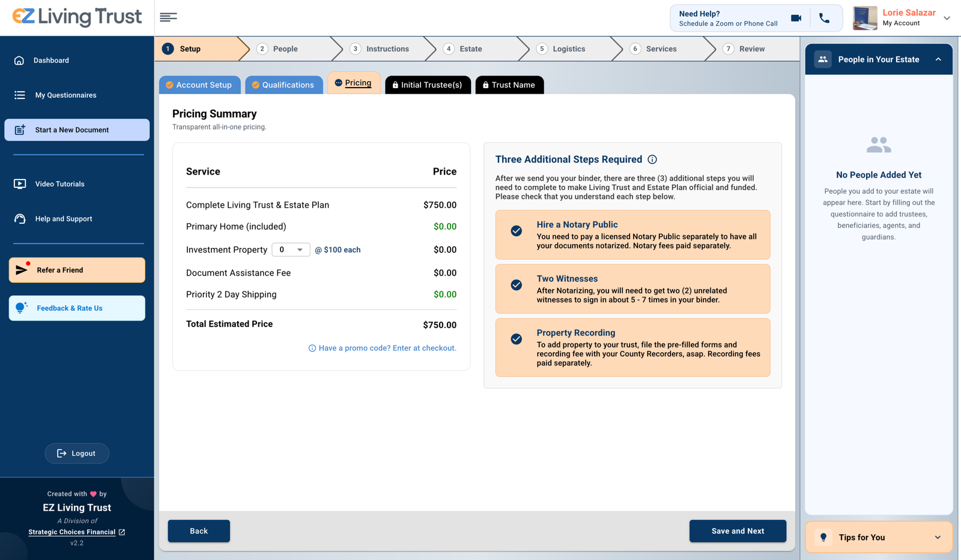Click the My Questionnaires list icon
This screenshot has width=961, height=560.
point(20,95)
